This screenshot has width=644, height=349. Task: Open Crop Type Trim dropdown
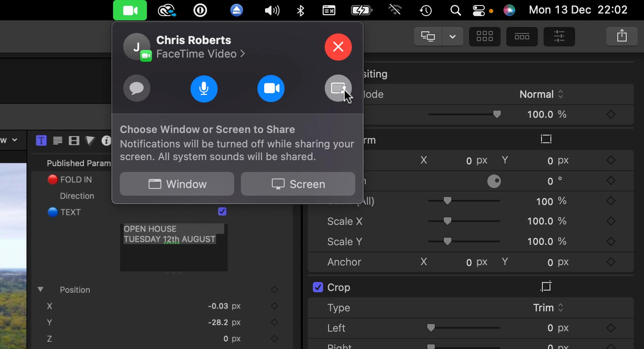pos(548,307)
